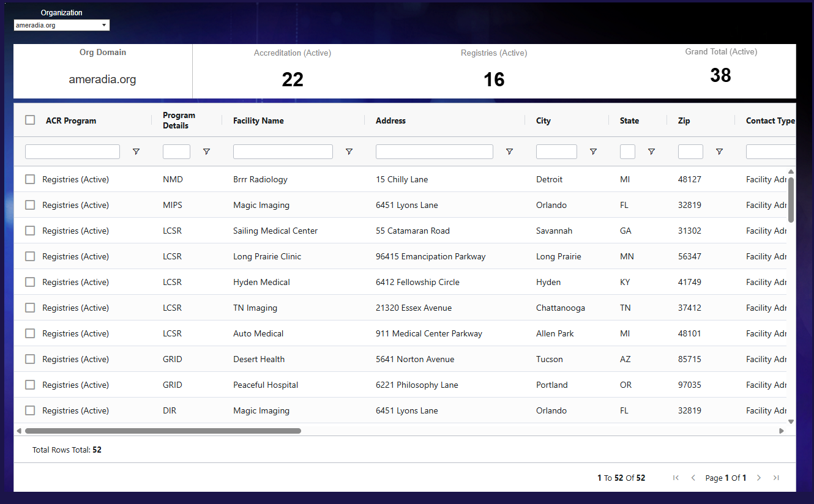
Task: Click the vertical scrollbar thumb
Action: [791, 200]
